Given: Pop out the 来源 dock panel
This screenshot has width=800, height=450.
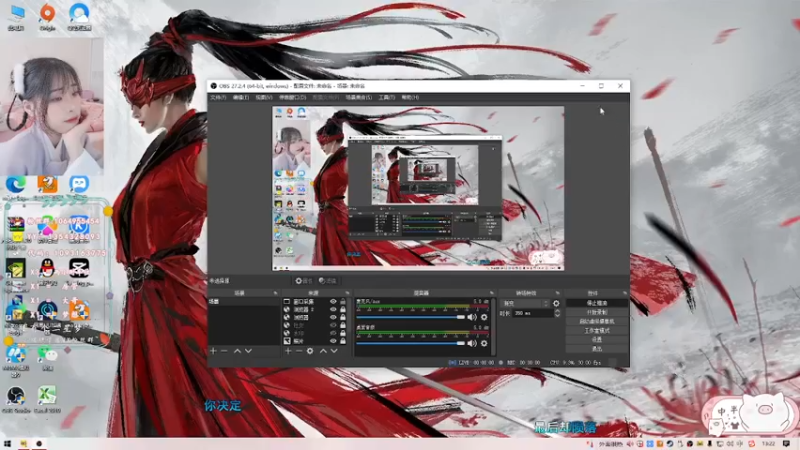Looking at the screenshot, I should pyautogui.click(x=347, y=293).
